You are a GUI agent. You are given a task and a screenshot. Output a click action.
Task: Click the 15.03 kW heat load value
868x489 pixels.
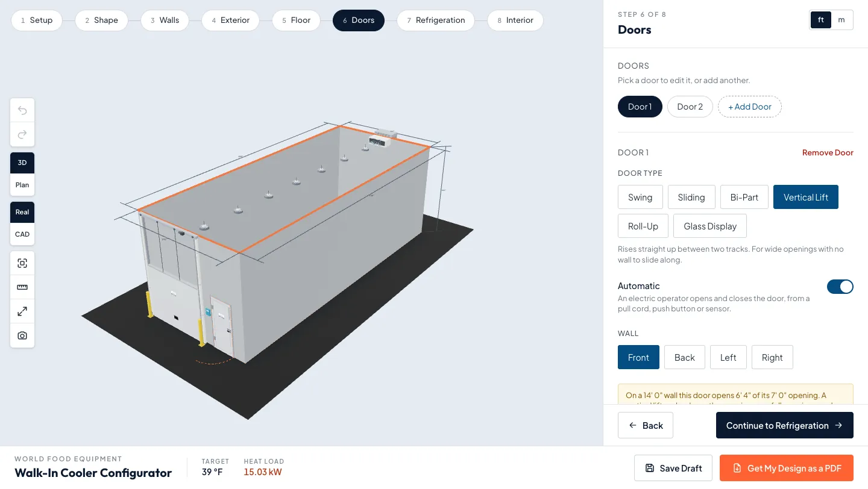pyautogui.click(x=263, y=472)
